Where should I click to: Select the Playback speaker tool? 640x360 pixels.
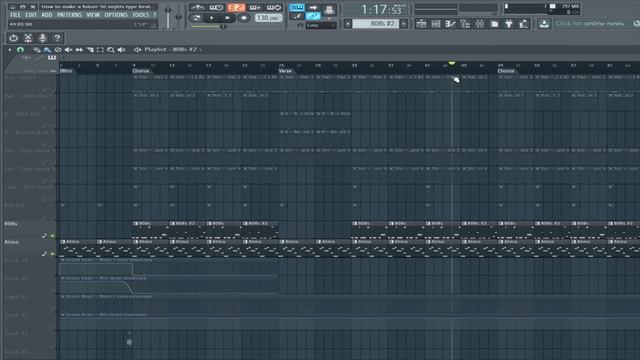point(122,50)
